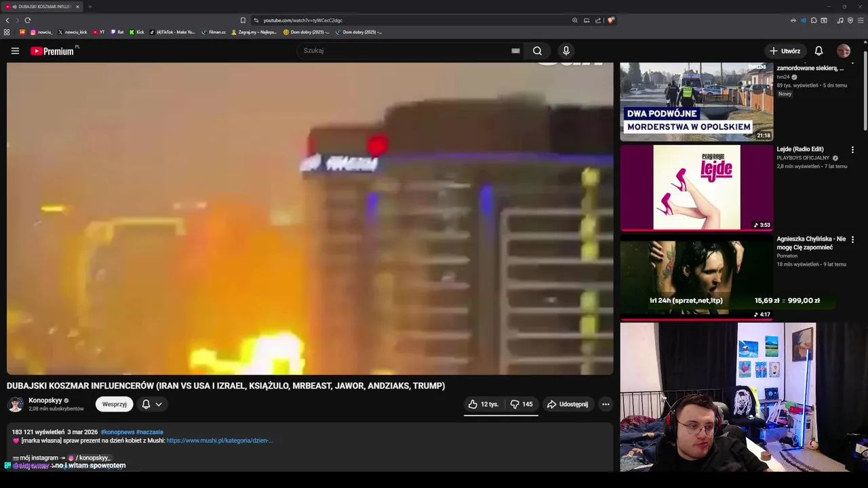Open the YouTube guide hamburger menu
The image size is (868, 488).
[x=15, y=51]
